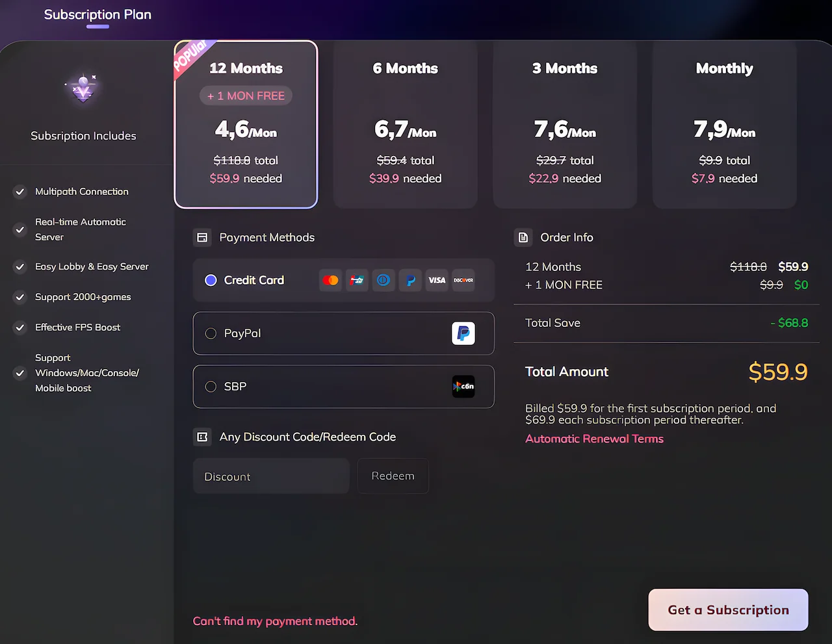This screenshot has height=644, width=832.
Task: Click checkmark beside Easy Lobby & Easy Server
Action: pyautogui.click(x=20, y=266)
